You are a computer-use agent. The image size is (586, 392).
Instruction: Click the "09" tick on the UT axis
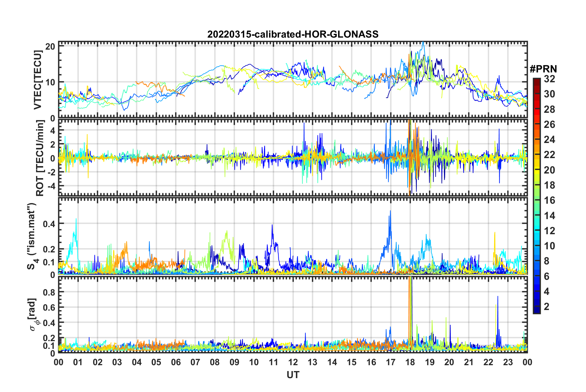(234, 362)
